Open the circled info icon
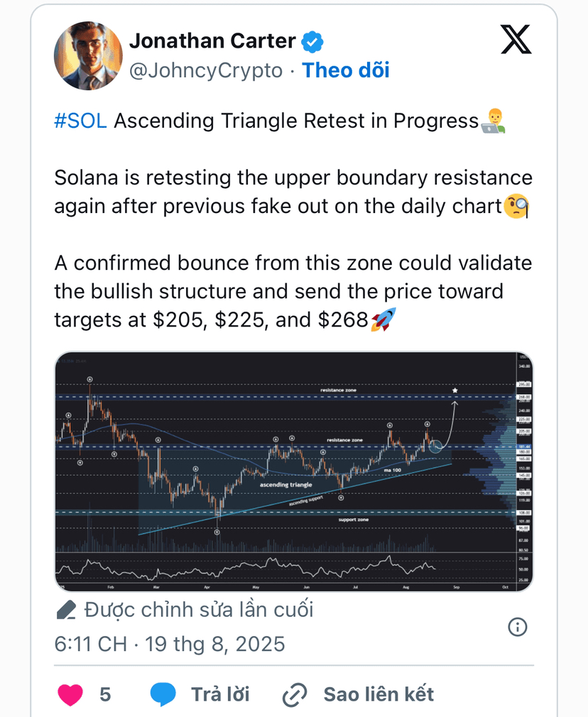The width and height of the screenshot is (588, 717). (518, 626)
